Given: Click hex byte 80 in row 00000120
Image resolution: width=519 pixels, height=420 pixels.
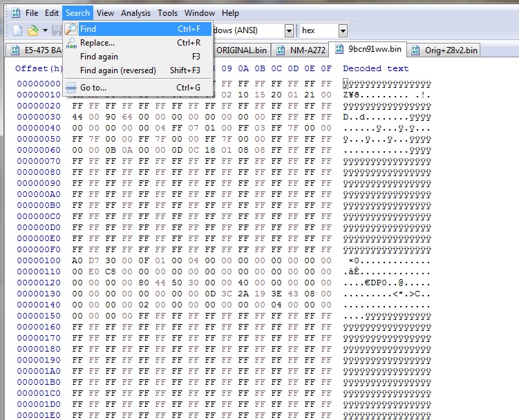Looking at the screenshot, I should 144,283.
